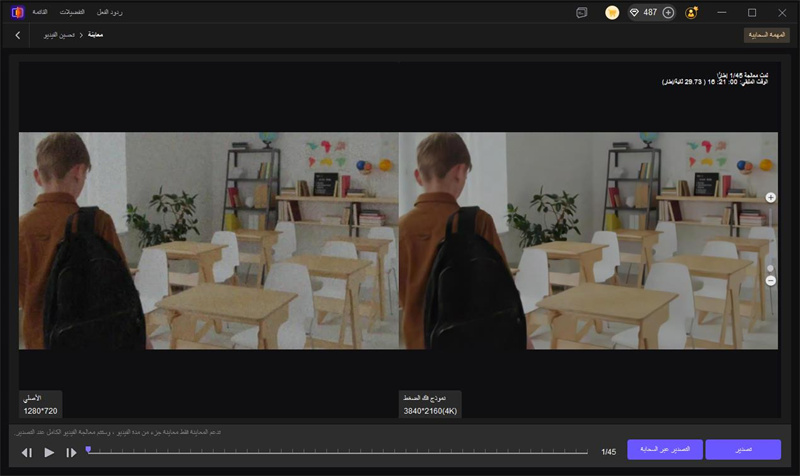800x476 pixels.
Task: Zoom out with the minus icon
Action: (x=770, y=281)
